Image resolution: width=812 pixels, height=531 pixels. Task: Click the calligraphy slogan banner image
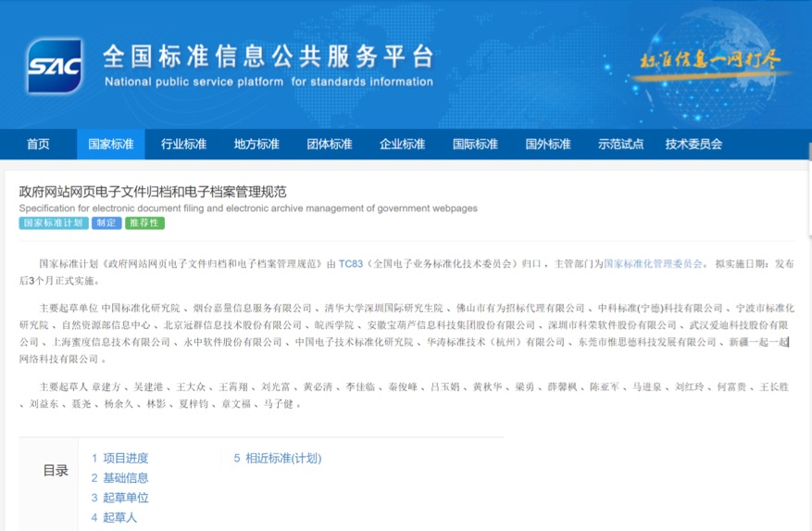pos(710,61)
